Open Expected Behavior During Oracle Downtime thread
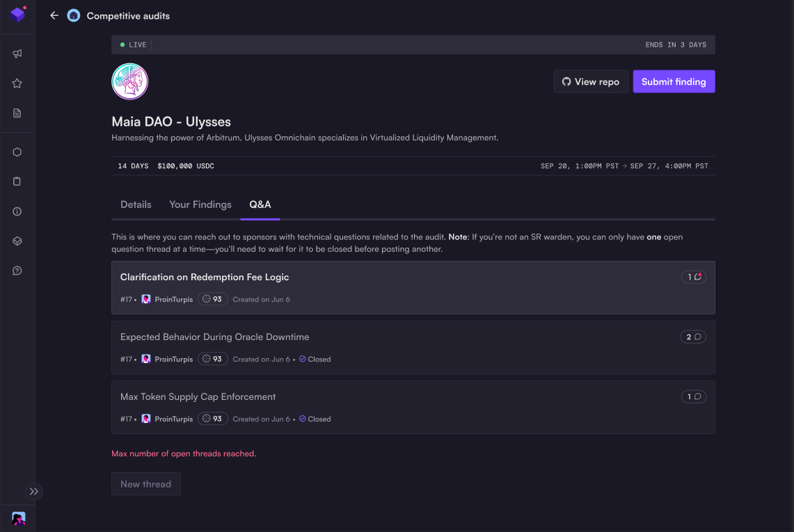The image size is (794, 532). click(214, 337)
